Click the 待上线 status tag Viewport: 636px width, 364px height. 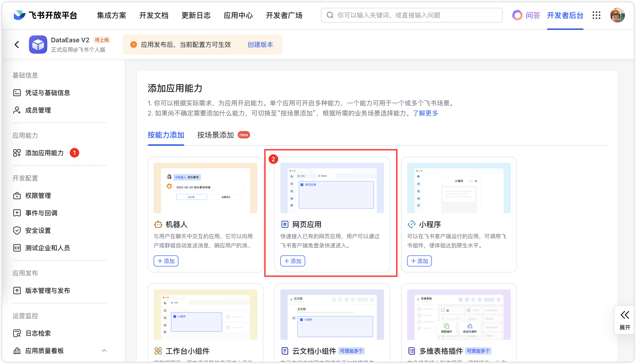102,40
